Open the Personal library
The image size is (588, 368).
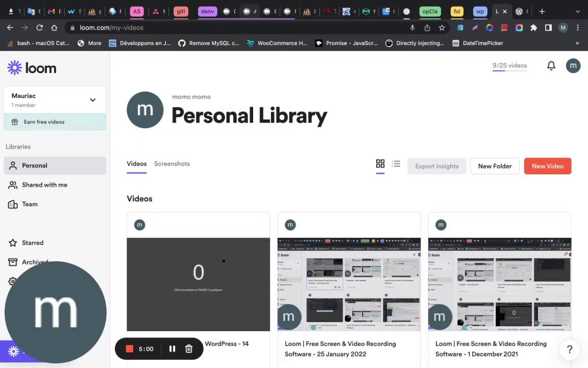pos(55,166)
